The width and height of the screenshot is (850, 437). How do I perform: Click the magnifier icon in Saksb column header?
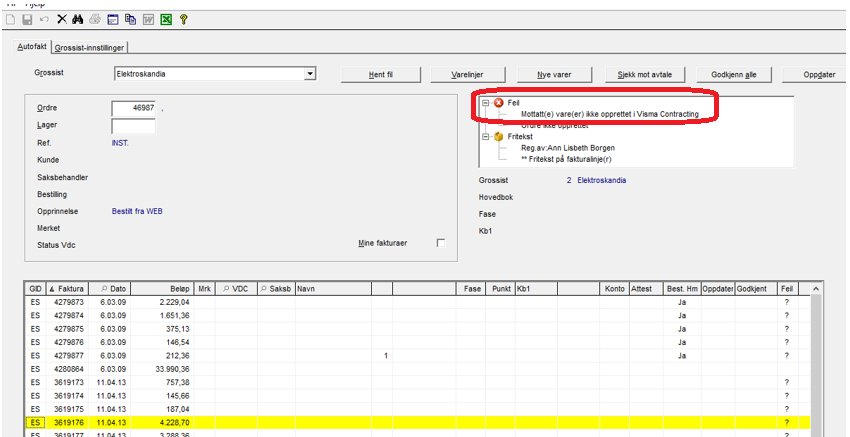tap(263, 289)
